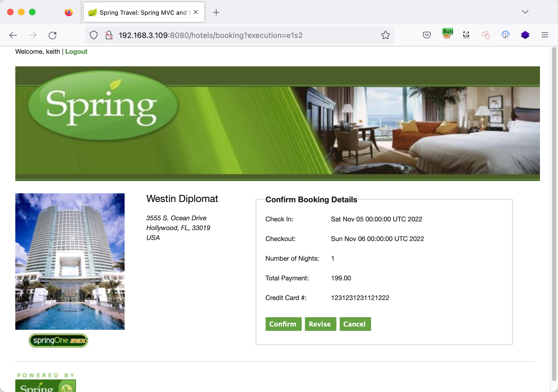Close the Spring Travel tab
This screenshot has width=558, height=392.
coord(196,12)
